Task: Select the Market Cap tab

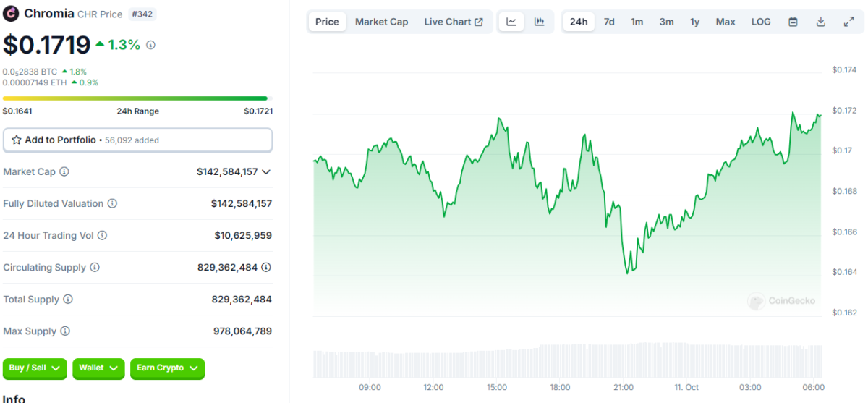Action: [381, 22]
